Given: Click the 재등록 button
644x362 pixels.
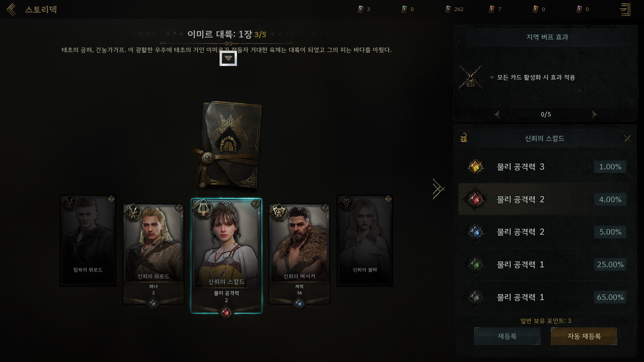Looking at the screenshot, I should 507,336.
